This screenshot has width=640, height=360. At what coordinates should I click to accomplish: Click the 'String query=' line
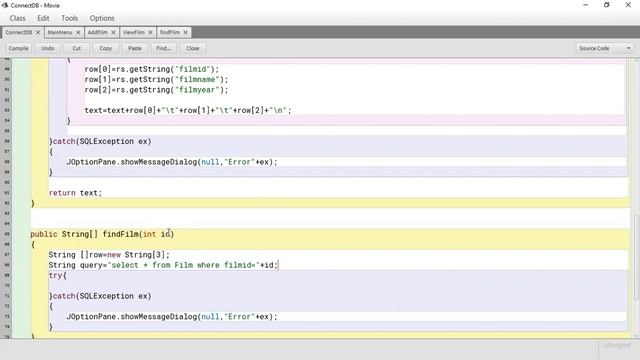163,265
